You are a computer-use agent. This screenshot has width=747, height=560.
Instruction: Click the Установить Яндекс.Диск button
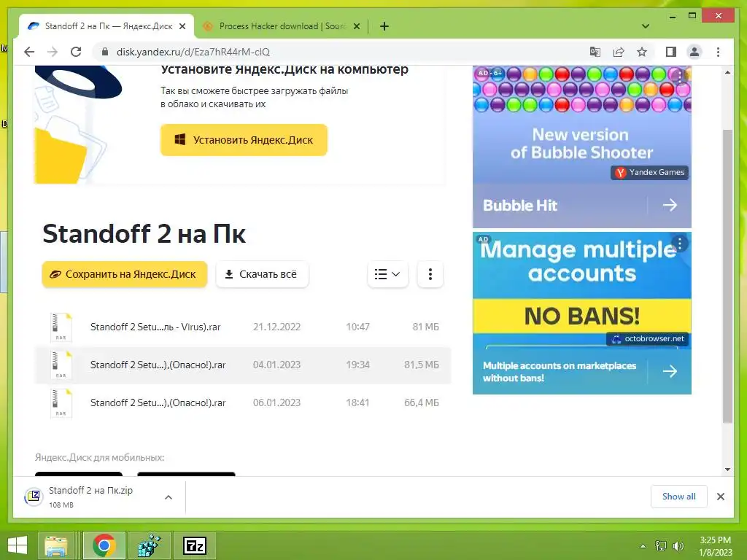[244, 140]
